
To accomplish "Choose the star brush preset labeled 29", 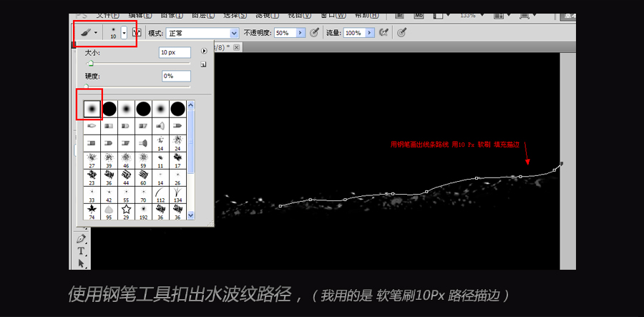I will click(x=126, y=210).
